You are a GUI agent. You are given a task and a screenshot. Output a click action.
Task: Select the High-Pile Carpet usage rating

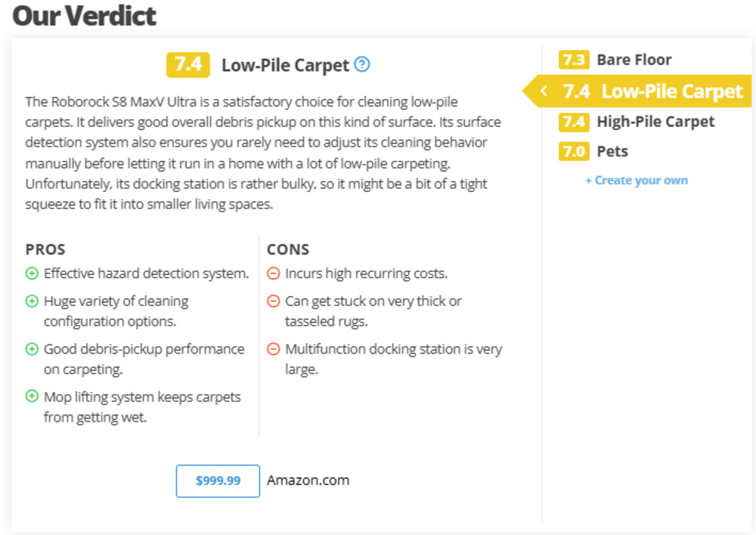[x=655, y=122]
